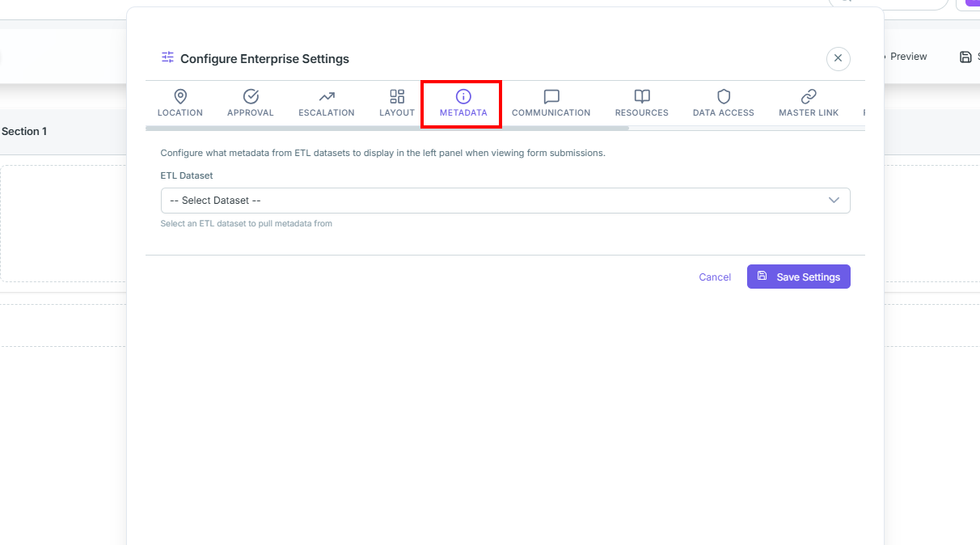
Task: Click the Resources open book icon
Action: [x=642, y=96]
